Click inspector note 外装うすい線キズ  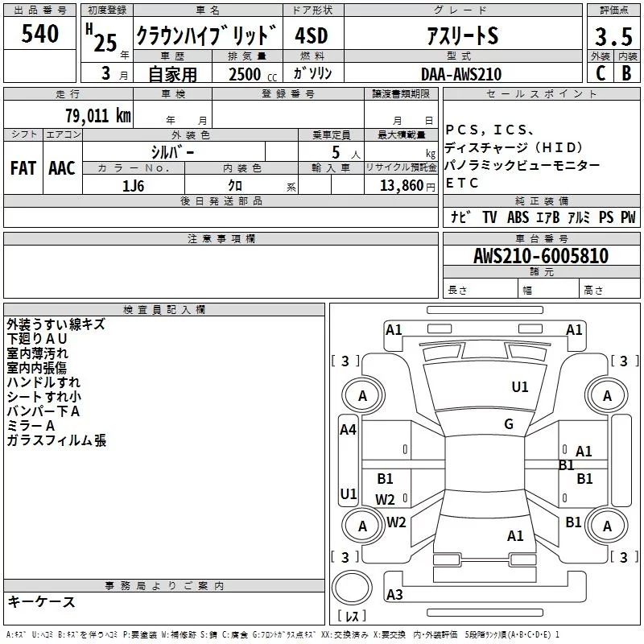(56, 324)
